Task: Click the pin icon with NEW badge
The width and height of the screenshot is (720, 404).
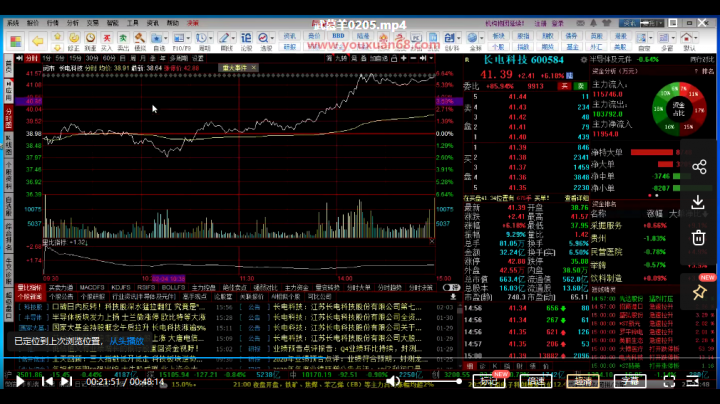Action: click(699, 292)
